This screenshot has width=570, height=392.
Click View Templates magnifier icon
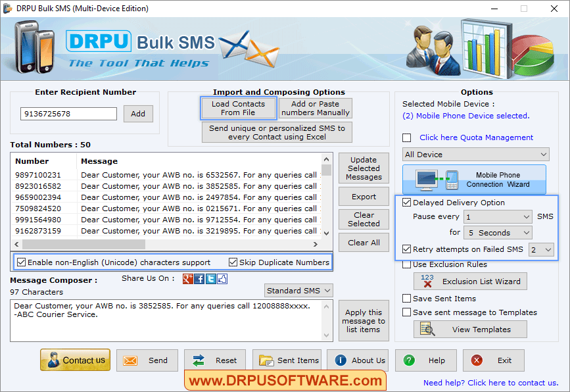pos(427,329)
